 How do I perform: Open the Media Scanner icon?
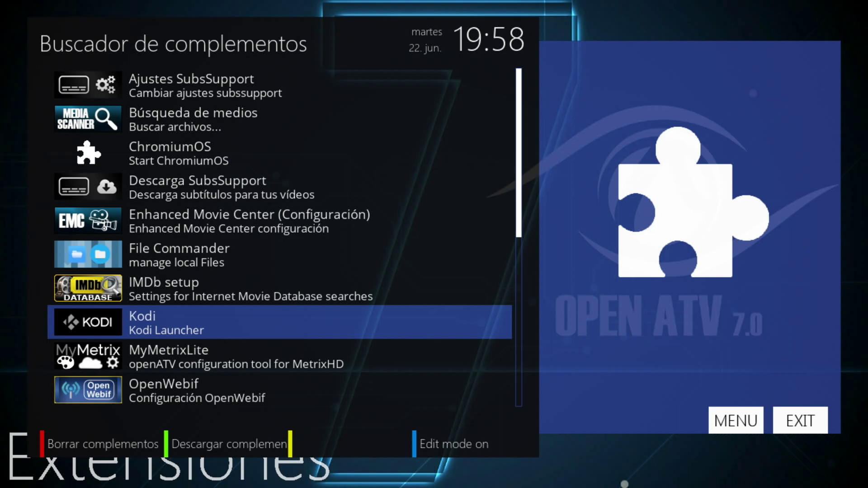point(88,119)
